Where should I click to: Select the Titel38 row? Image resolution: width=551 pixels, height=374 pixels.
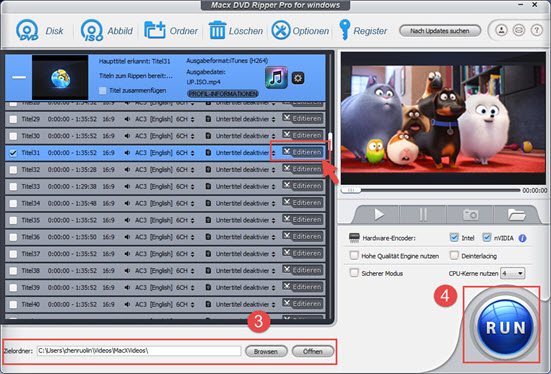point(165,271)
